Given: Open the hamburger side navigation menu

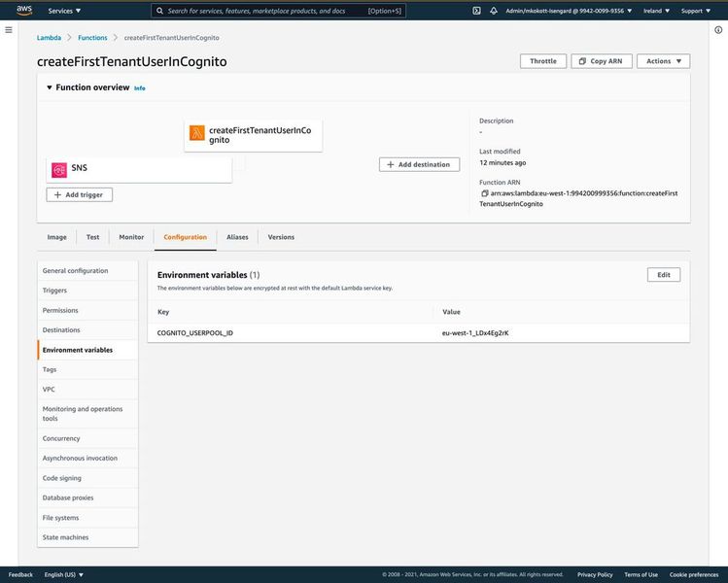Looking at the screenshot, I should coord(9,30).
